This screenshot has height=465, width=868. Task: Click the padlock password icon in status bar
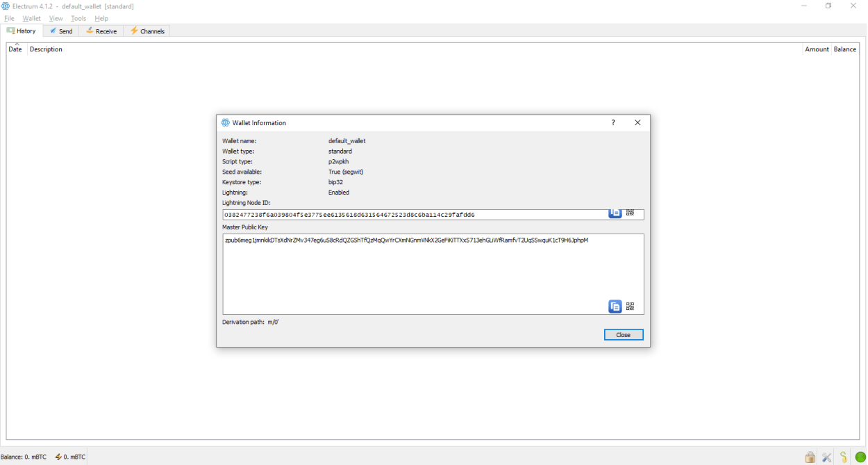pos(810,457)
